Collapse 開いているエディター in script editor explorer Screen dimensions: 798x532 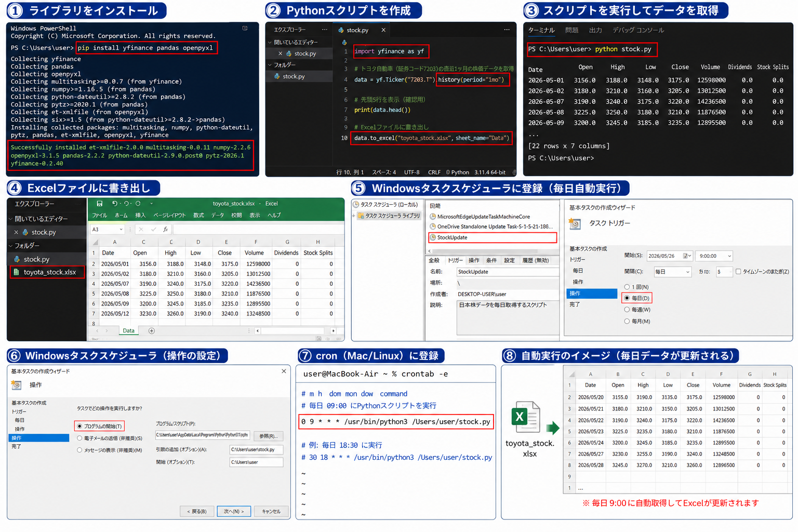[x=270, y=42]
